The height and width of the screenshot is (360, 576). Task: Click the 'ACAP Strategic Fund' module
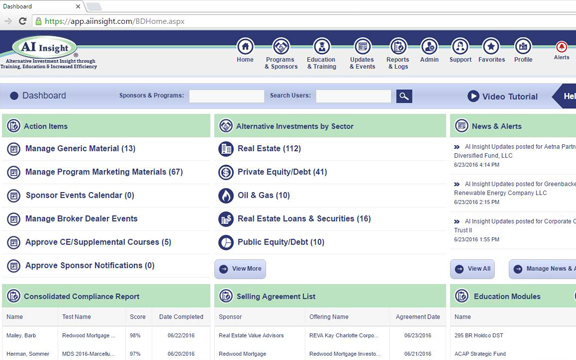pos(480,354)
